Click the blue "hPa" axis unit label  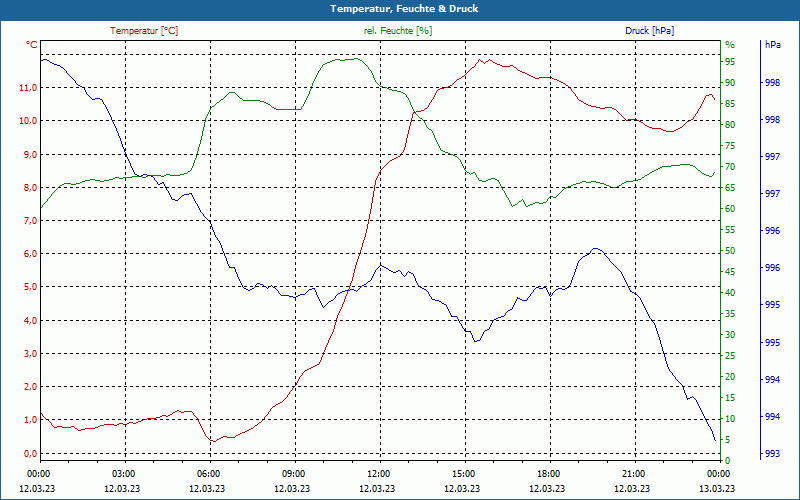773,44
